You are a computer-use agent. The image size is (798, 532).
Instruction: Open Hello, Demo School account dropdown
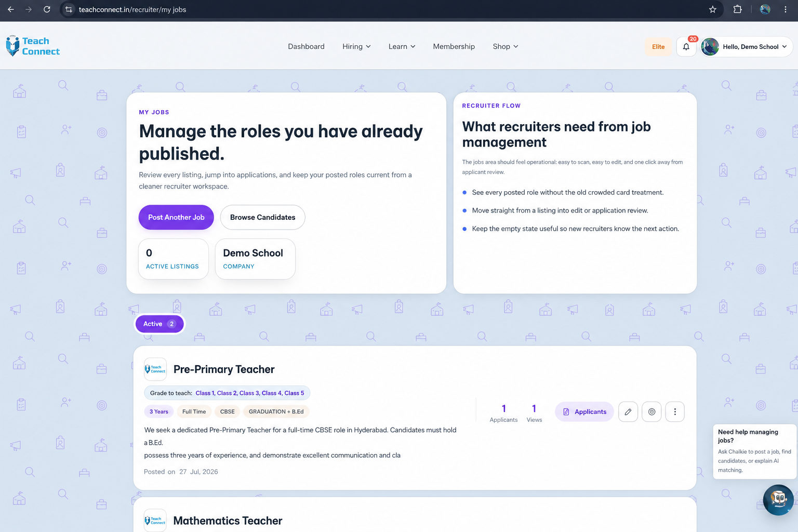(747, 47)
